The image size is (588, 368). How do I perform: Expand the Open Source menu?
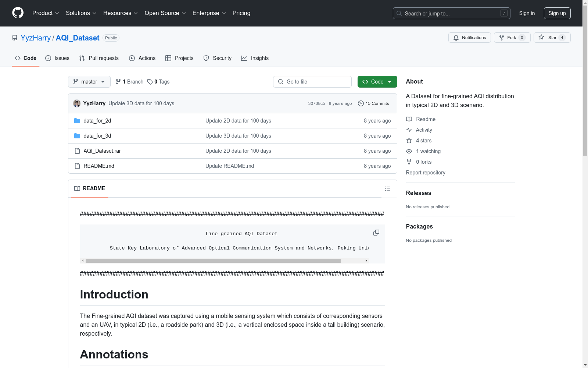point(165,13)
